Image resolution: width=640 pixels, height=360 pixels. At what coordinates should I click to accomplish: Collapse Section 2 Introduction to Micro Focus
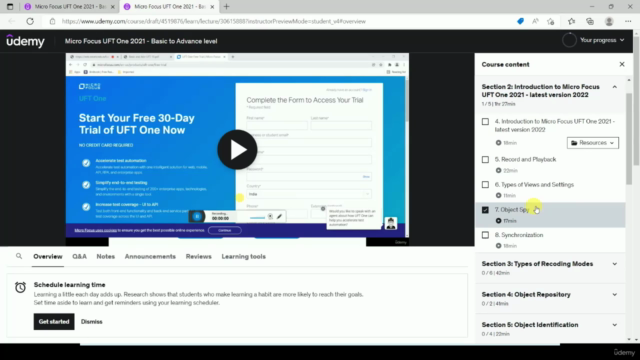(x=614, y=87)
